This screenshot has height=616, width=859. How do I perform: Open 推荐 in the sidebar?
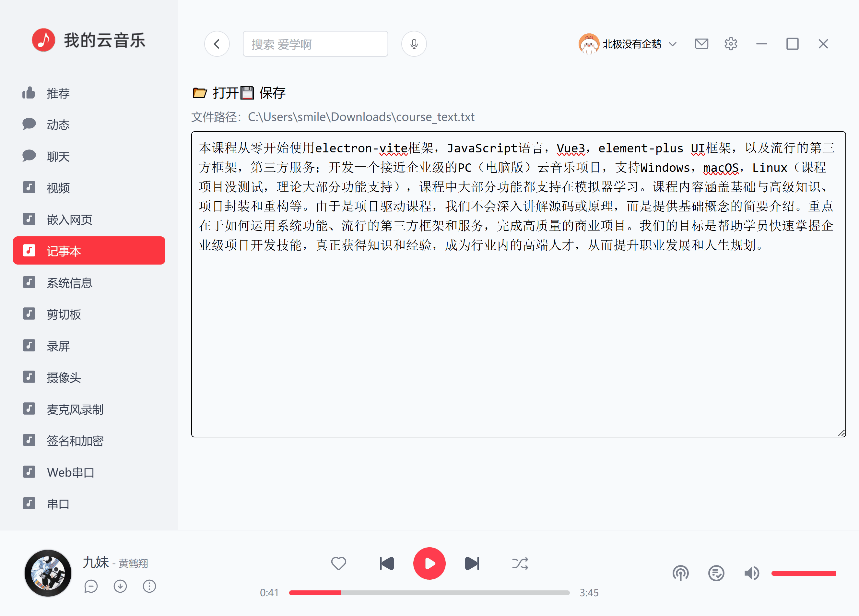[89, 93]
